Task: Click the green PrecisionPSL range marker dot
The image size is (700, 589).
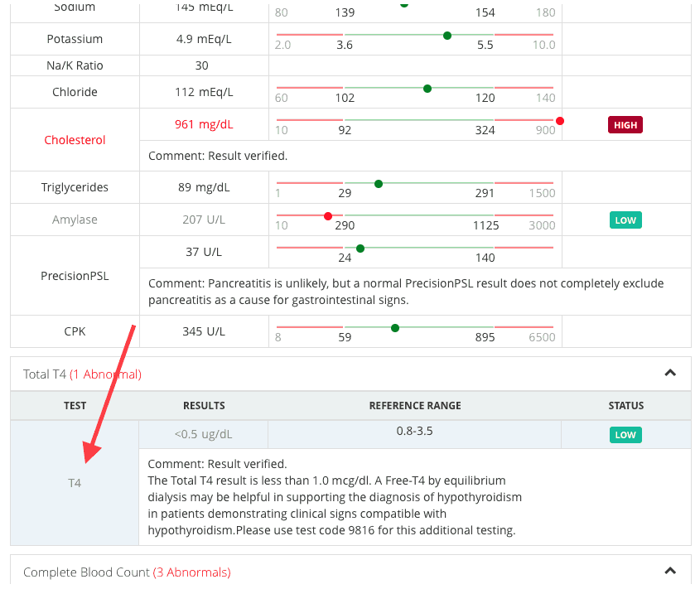Action: (x=360, y=249)
